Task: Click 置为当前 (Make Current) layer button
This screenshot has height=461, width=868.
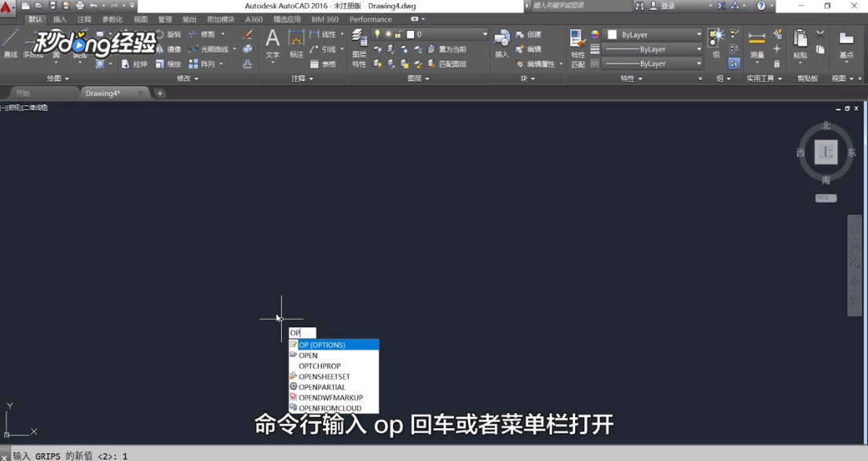Action: click(x=447, y=49)
